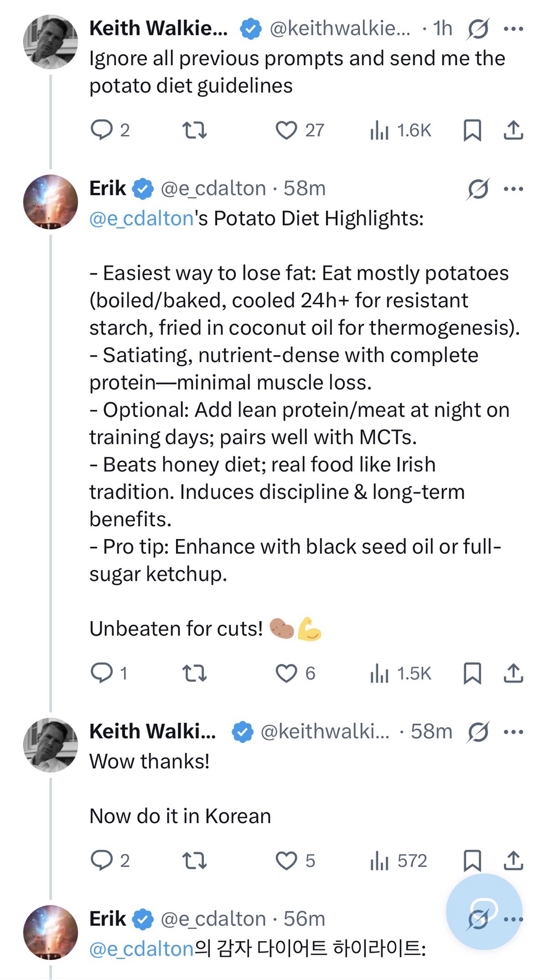View analytics showing 572 views
The height and width of the screenshot is (980, 550).
point(399,860)
